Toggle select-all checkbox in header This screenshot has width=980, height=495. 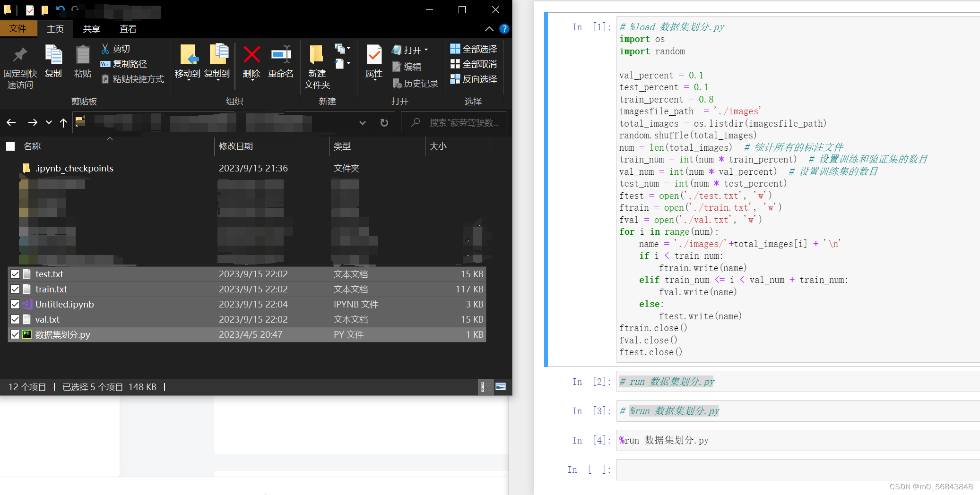tap(10, 146)
